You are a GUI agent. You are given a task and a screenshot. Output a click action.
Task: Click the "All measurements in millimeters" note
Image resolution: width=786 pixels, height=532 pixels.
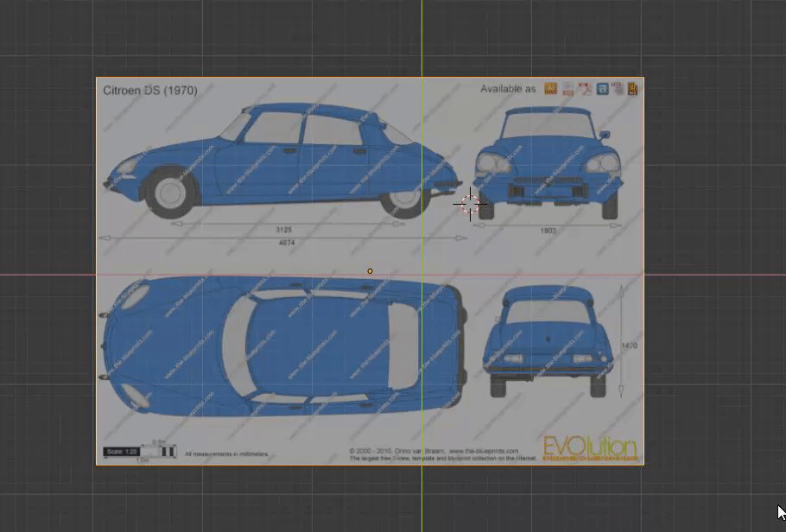point(226,453)
